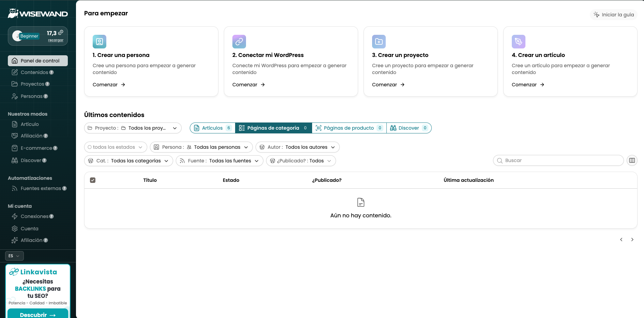Go to next page with right chevron
The height and width of the screenshot is (318, 644).
pos(632,240)
